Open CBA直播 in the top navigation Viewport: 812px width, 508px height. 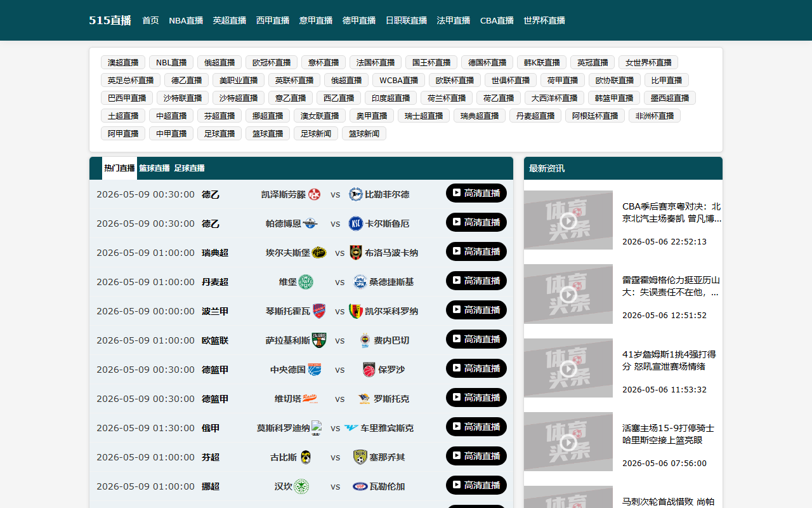click(x=497, y=20)
